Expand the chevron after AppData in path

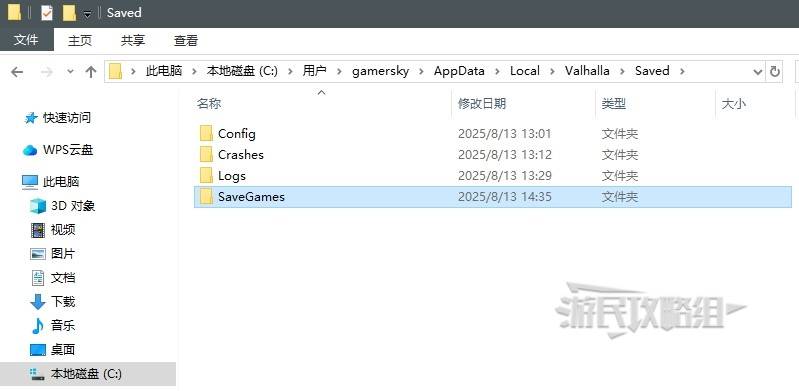pyautogui.click(x=497, y=71)
